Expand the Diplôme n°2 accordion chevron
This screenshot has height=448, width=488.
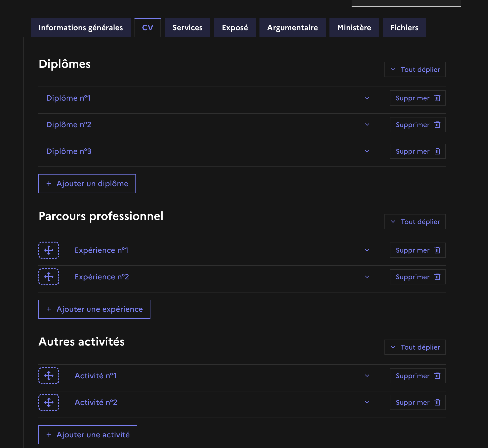[367, 125]
